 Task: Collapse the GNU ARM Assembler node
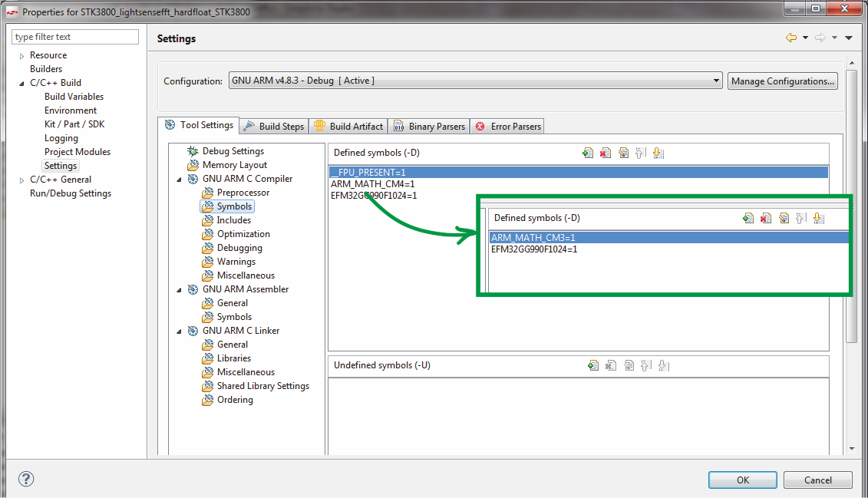pyautogui.click(x=179, y=291)
